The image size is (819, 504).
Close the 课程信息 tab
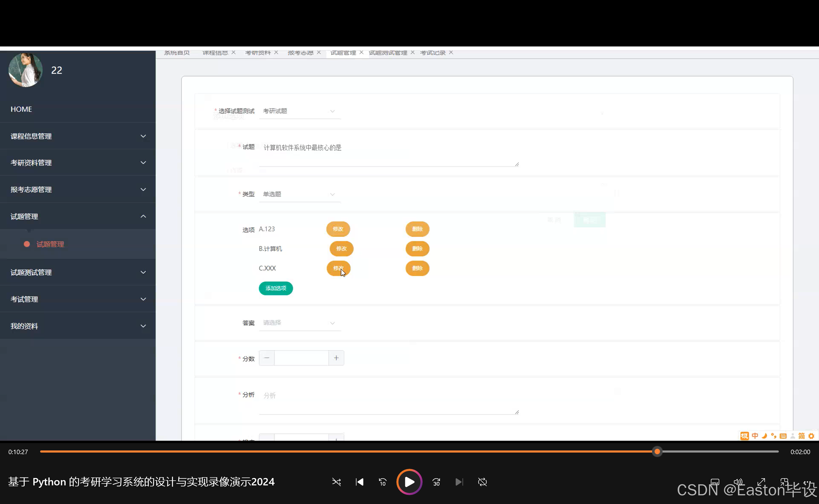tap(233, 53)
